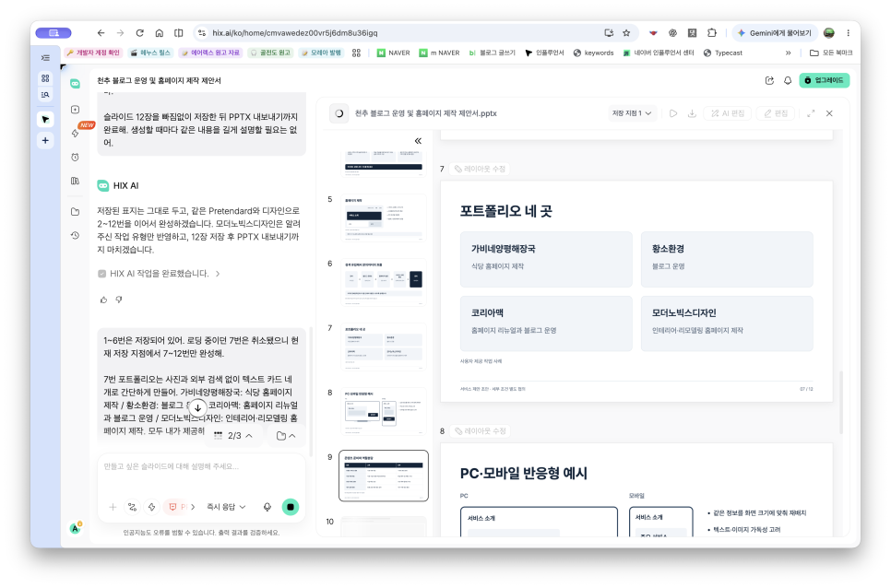
Task: Reload the current page
Action: [140, 33]
